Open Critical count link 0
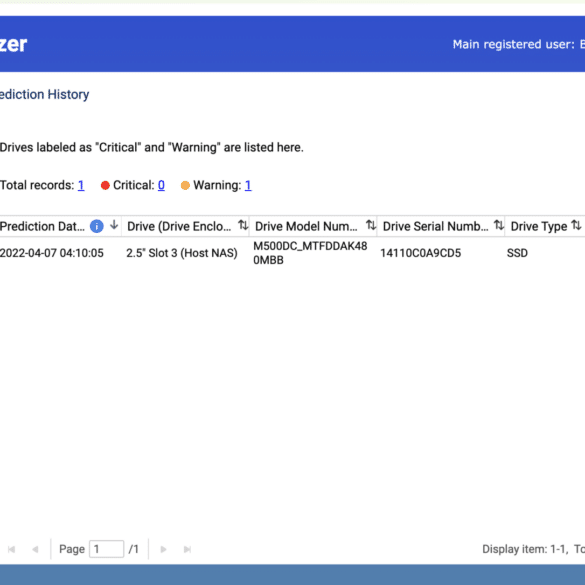585x585 pixels. coord(161,185)
